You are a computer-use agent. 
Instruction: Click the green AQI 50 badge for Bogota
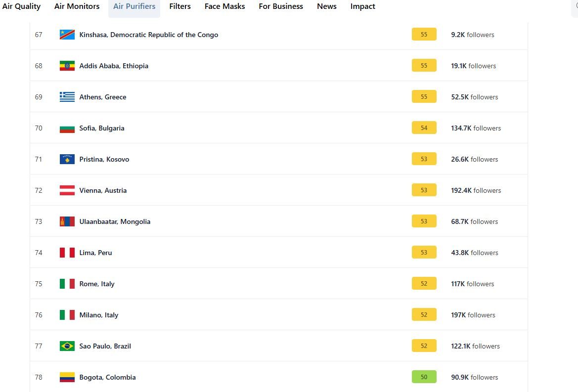click(424, 377)
